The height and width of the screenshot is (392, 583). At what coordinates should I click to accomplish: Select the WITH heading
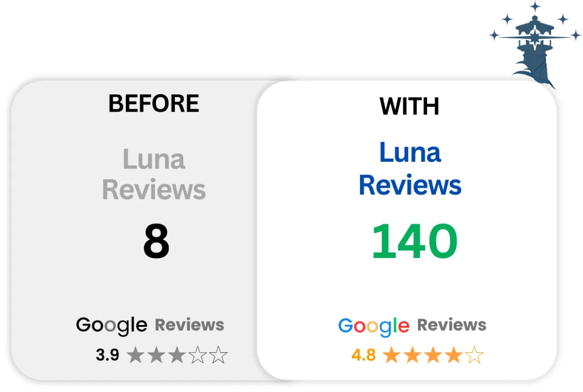click(x=410, y=106)
